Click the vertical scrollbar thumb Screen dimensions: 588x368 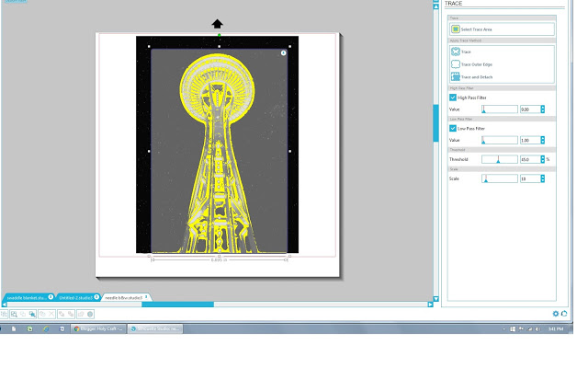(435, 123)
